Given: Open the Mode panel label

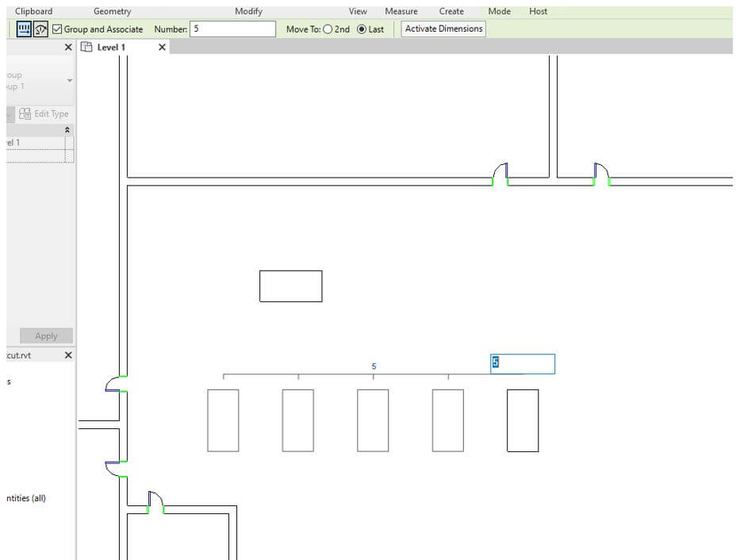Looking at the screenshot, I should tap(500, 11).
